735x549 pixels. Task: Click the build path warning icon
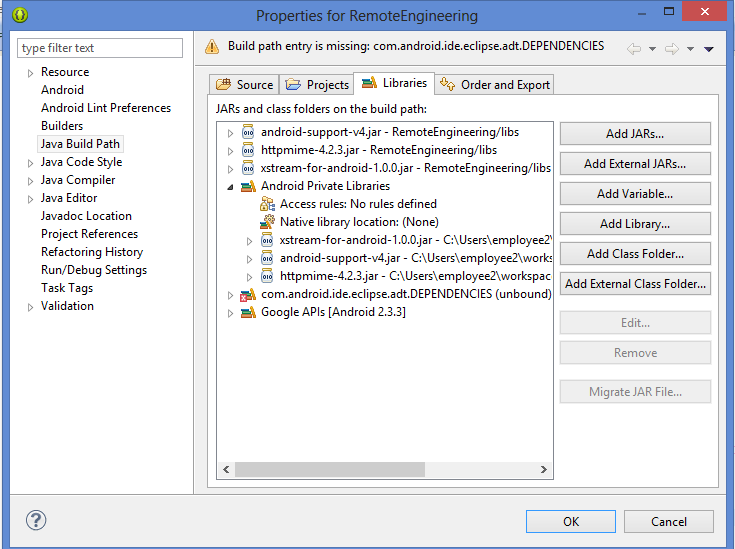(212, 46)
